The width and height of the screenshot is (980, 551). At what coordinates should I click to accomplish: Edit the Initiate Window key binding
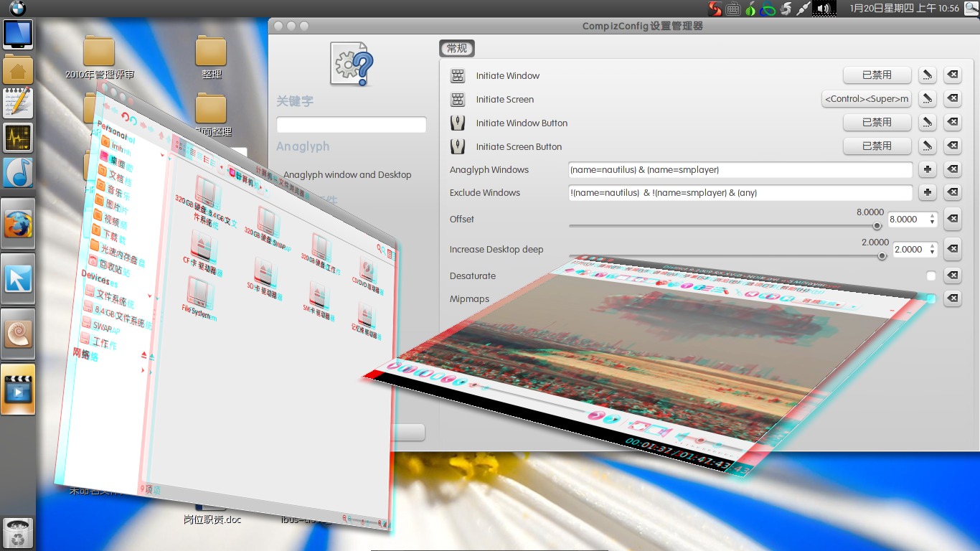pos(928,75)
